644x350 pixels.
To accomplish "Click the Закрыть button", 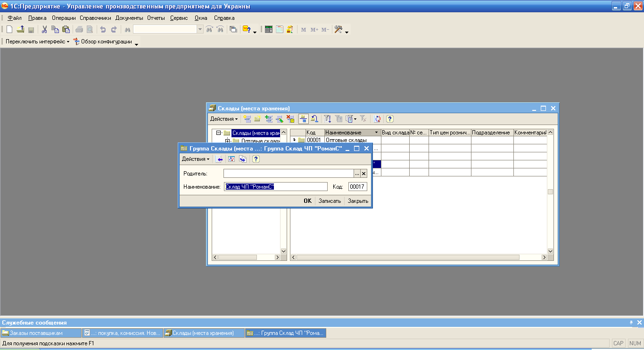I will click(358, 201).
